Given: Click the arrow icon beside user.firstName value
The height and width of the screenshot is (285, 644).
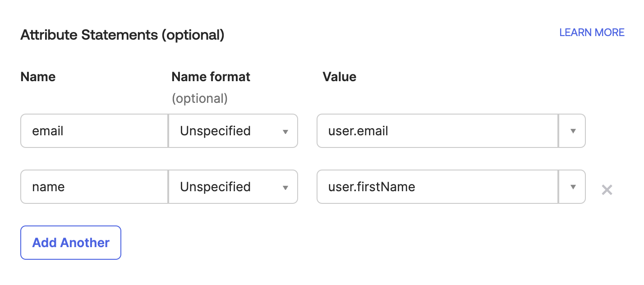Looking at the screenshot, I should point(572,187).
